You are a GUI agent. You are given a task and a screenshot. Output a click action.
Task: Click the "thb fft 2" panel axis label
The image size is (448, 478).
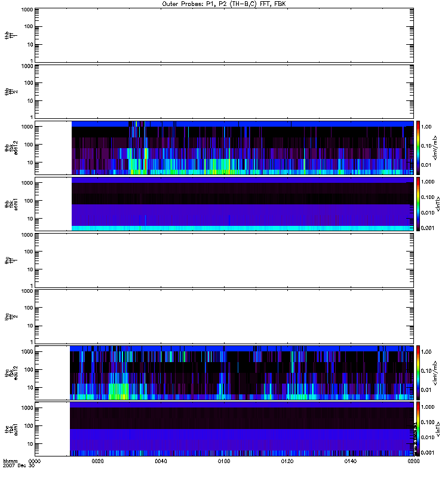pyautogui.click(x=11, y=92)
